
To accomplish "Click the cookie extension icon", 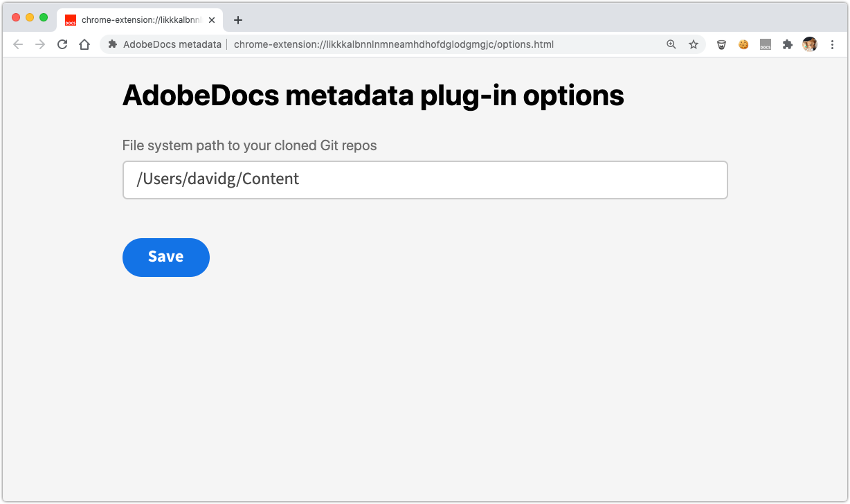I will [743, 44].
